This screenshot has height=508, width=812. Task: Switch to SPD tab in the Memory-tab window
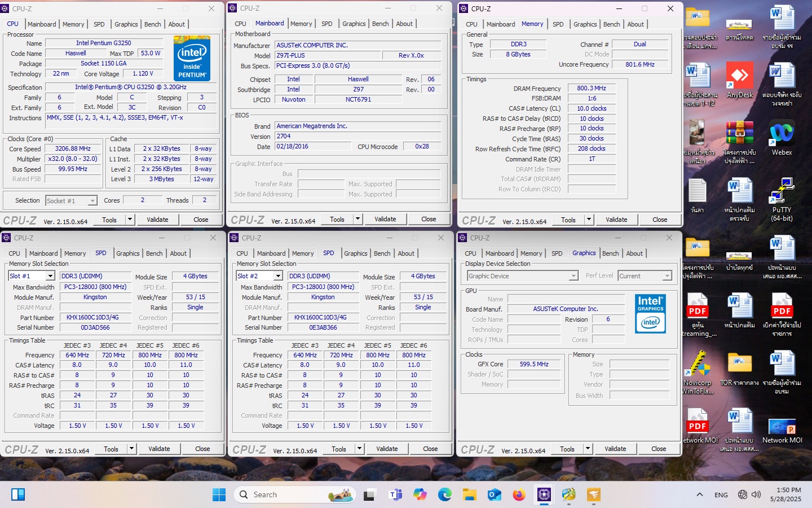[x=558, y=24]
